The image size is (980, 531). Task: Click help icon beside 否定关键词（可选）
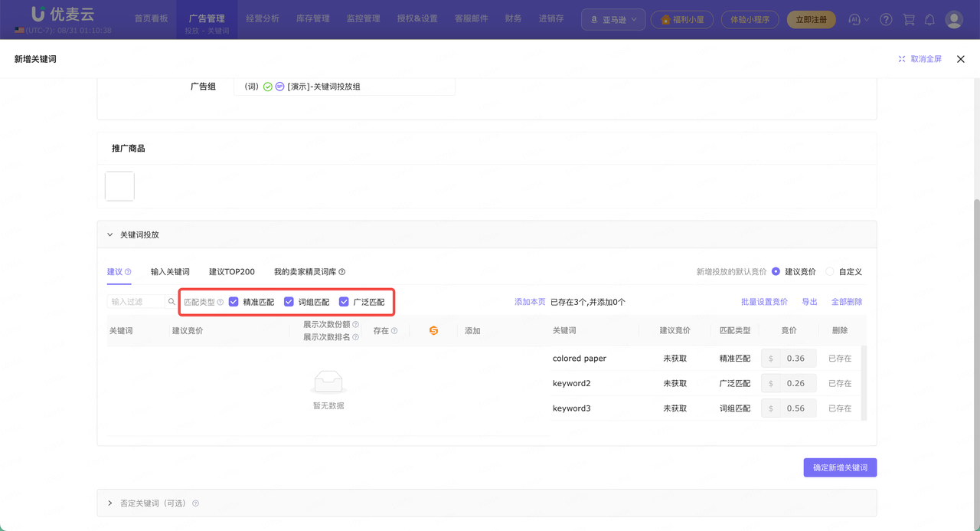195,503
